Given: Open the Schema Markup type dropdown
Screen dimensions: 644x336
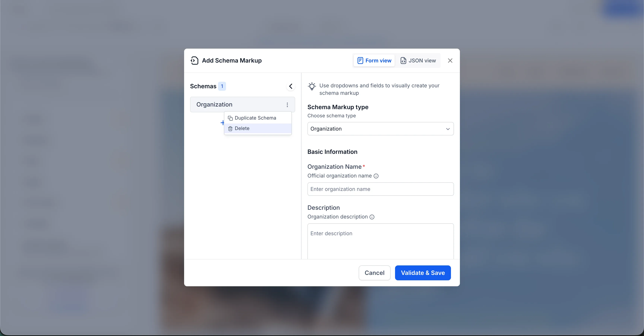Looking at the screenshot, I should pyautogui.click(x=380, y=129).
